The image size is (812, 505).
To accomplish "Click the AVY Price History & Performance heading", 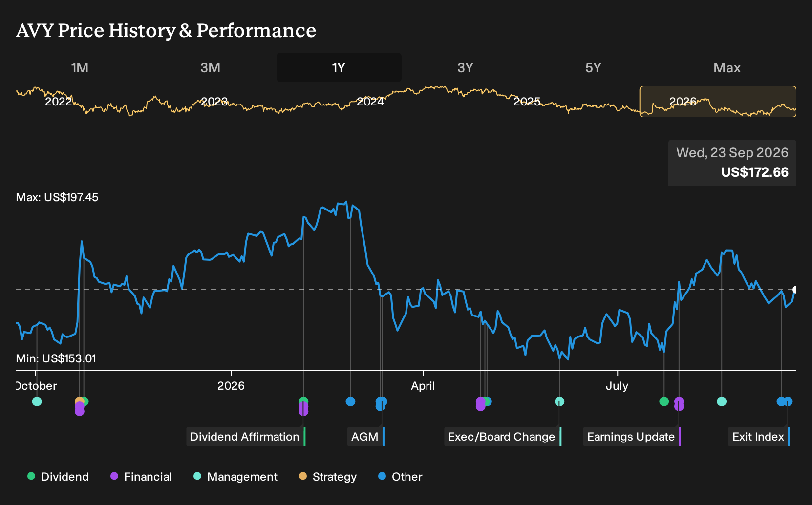I will (x=166, y=31).
